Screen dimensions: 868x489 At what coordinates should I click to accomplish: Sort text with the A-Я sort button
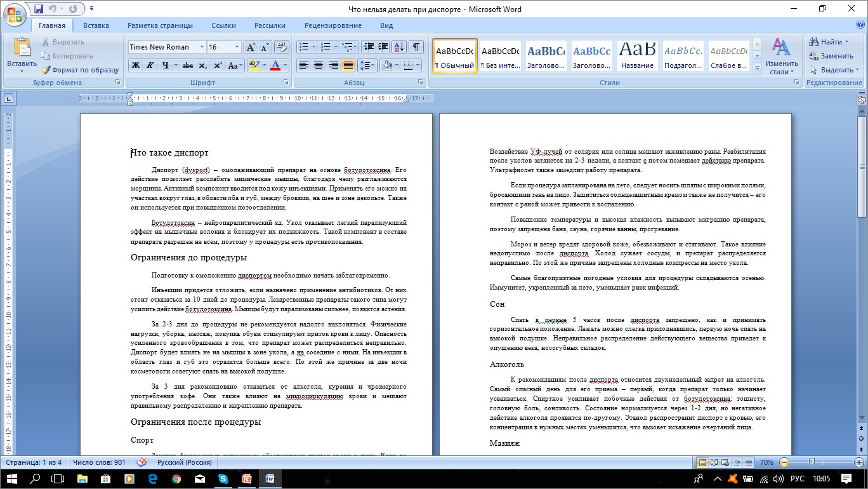[x=399, y=47]
